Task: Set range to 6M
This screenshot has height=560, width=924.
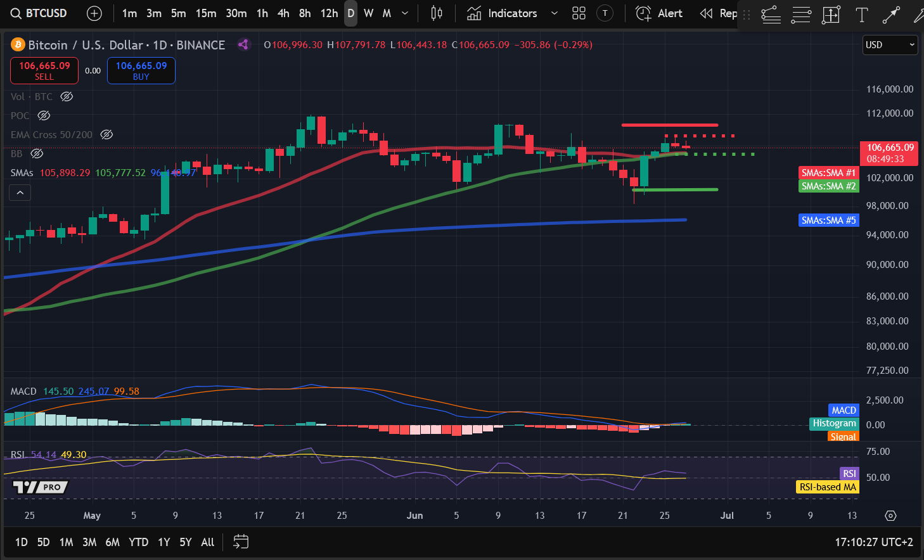Action: (x=112, y=542)
